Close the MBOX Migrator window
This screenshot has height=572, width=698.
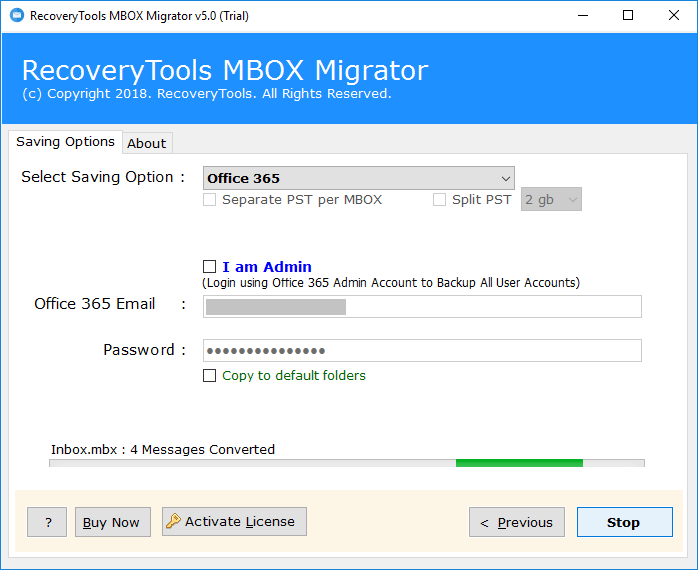coord(674,16)
